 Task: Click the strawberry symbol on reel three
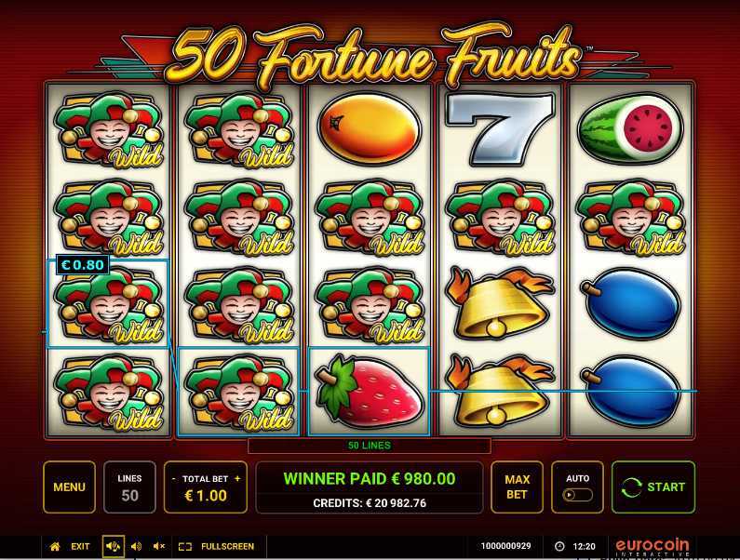point(369,392)
